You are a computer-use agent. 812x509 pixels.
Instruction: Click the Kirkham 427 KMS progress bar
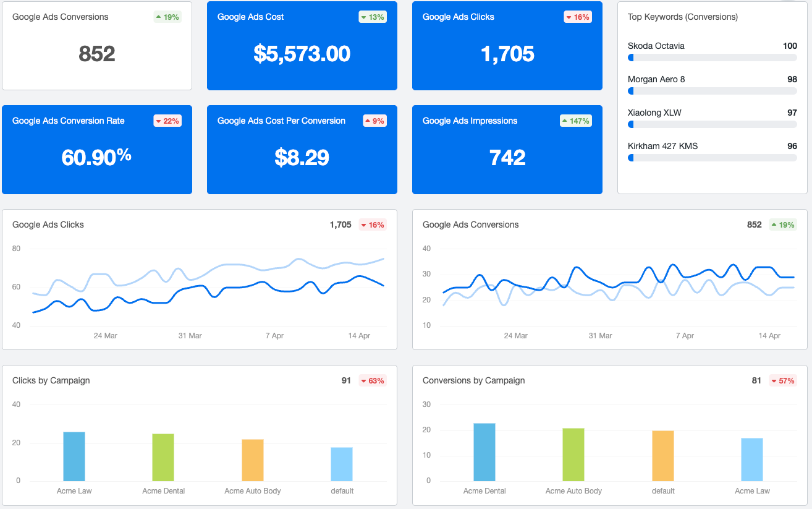click(712, 157)
